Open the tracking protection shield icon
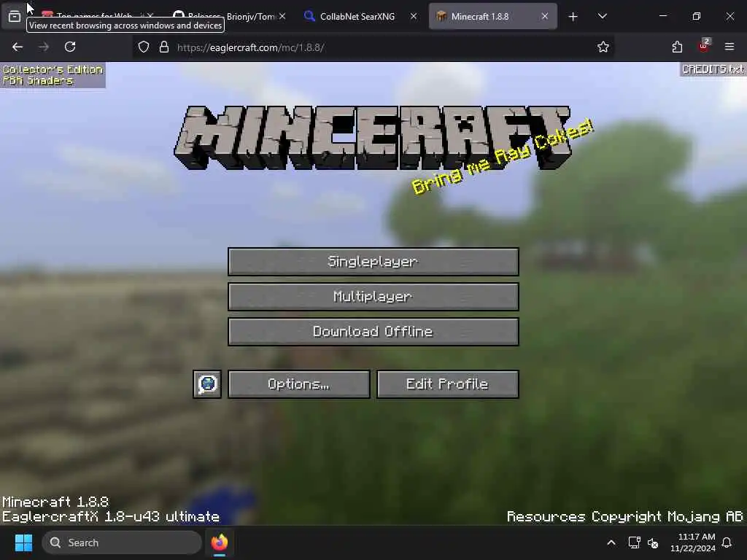The width and height of the screenshot is (747, 560). [144, 47]
